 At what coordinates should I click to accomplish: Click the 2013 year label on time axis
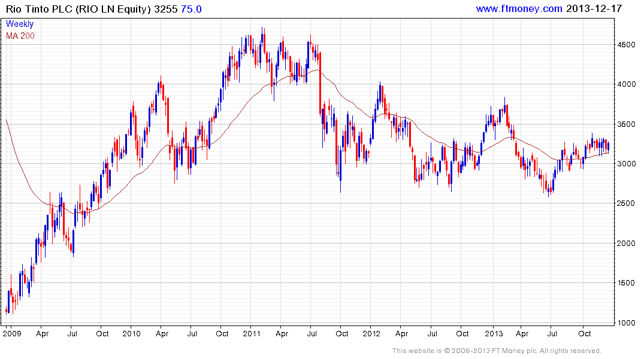pyautogui.click(x=494, y=333)
